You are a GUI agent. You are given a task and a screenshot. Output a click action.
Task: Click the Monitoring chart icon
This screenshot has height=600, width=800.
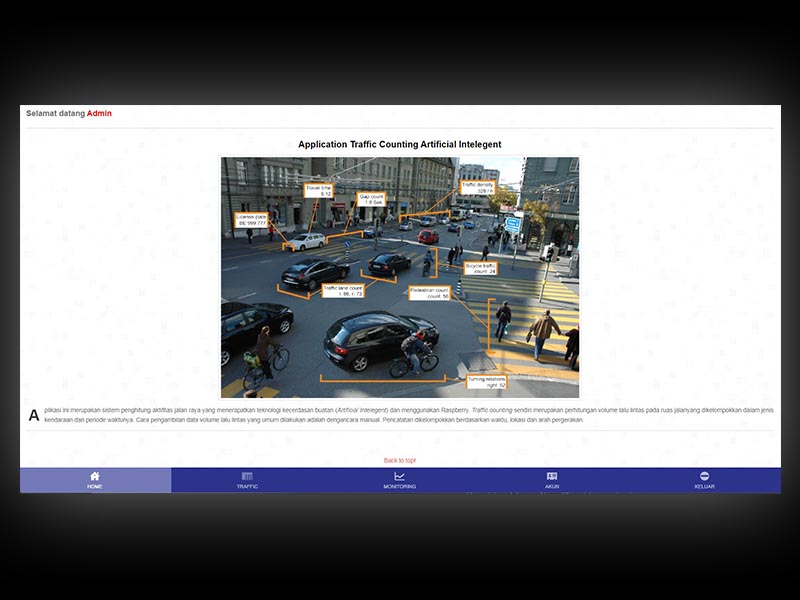399,476
